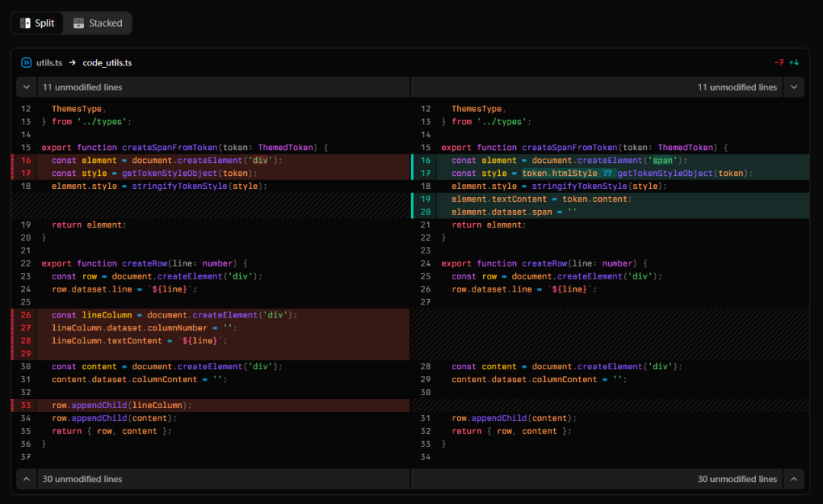Viewport: 823px width, 504px height.
Task: Click the -7 deletions count
Action: (779, 62)
